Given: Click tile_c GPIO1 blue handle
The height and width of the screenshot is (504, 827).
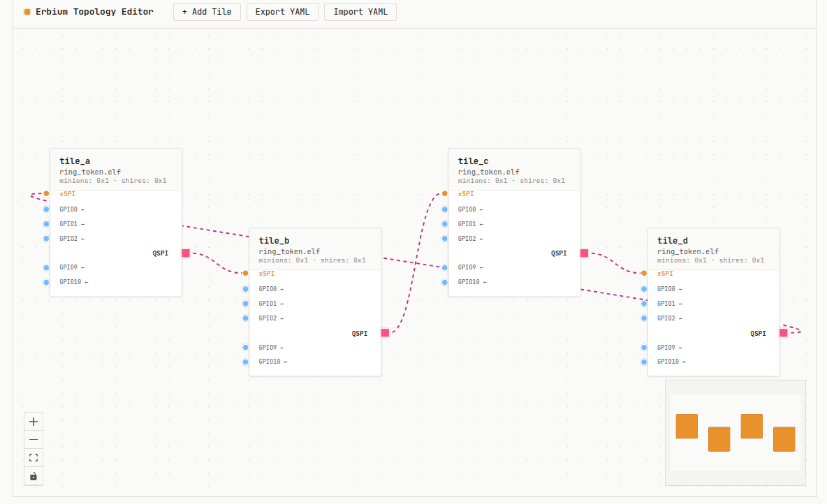Looking at the screenshot, I should coord(445,224).
